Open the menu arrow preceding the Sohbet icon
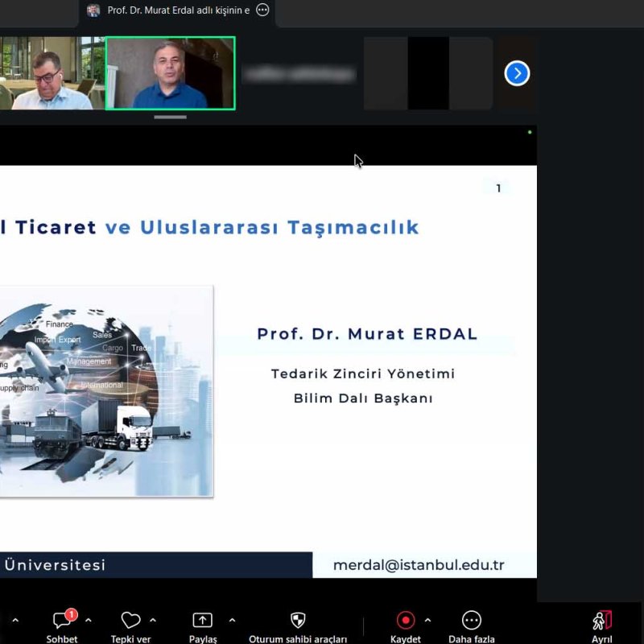This screenshot has width=644, height=644. pos(15,620)
